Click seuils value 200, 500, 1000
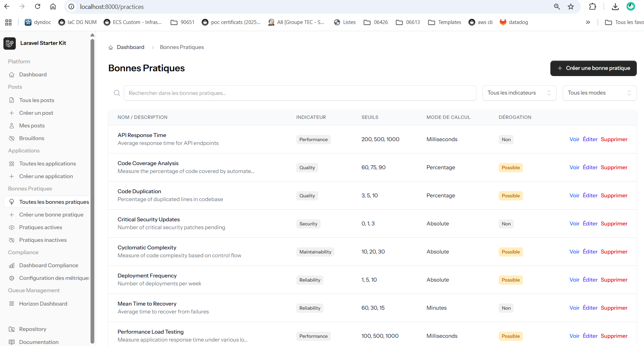Screen dimensions: 644x346 pos(380,139)
